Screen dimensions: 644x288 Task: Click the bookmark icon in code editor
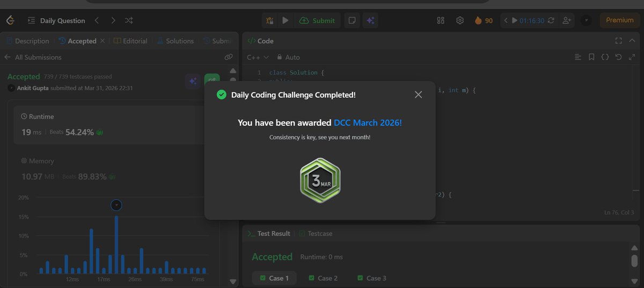[591, 57]
